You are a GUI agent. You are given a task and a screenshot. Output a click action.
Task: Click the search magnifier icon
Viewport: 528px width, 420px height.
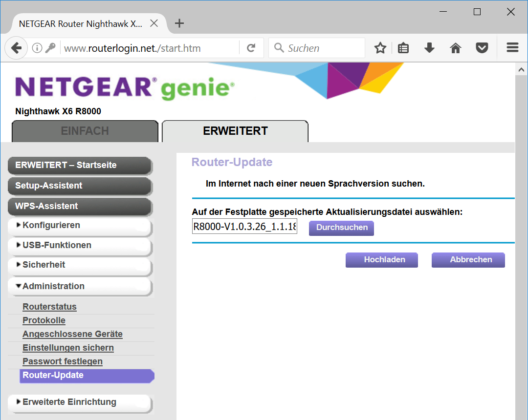tap(279, 48)
